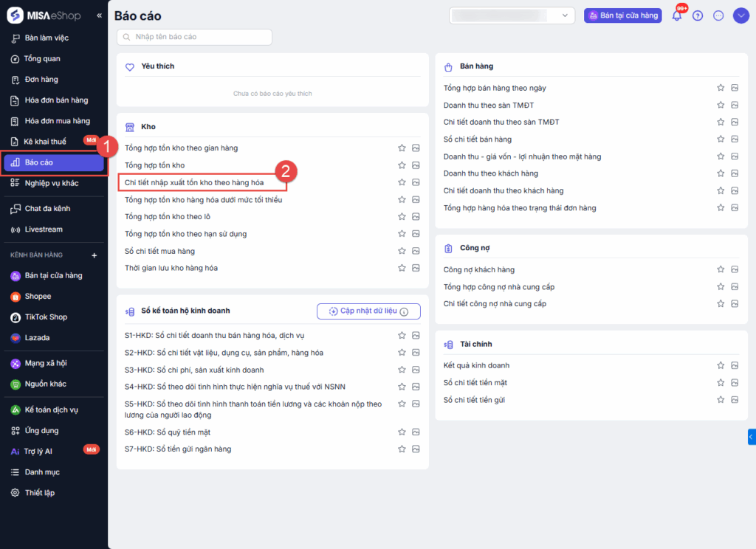
Task: Open preview icon for Sổ chi tiết bán hàng
Action: [x=735, y=139]
